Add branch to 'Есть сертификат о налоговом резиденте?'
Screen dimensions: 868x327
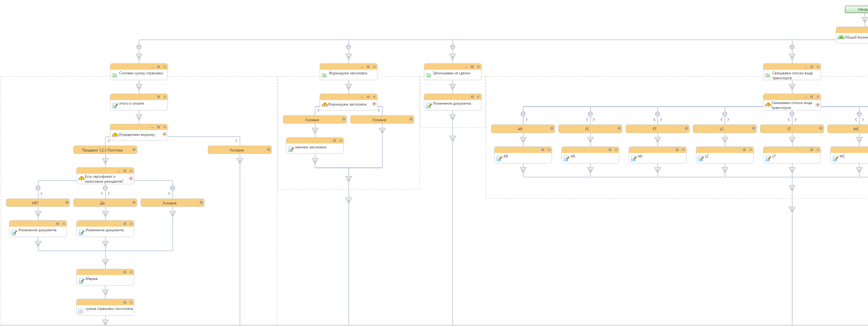point(131,178)
